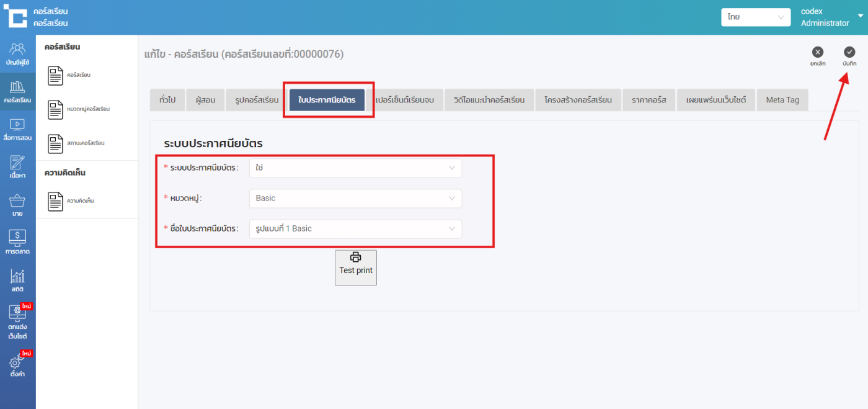868x409 pixels.
Task: Switch to the ราคาคอร์ส tab
Action: click(649, 100)
